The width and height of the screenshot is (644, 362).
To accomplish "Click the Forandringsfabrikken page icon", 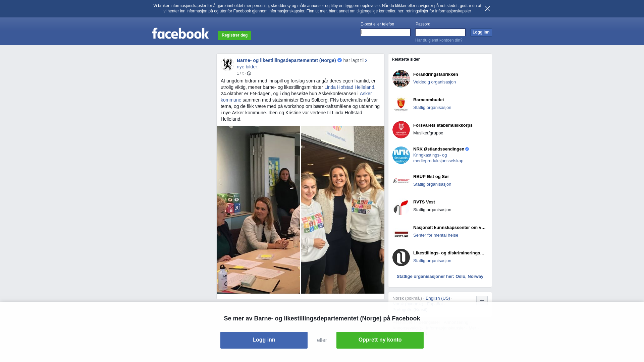I will coord(401,79).
